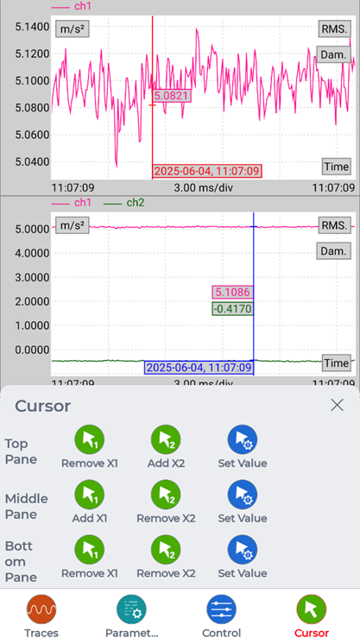Close the Cursor panel
This screenshot has width=360, height=644.
click(x=337, y=405)
